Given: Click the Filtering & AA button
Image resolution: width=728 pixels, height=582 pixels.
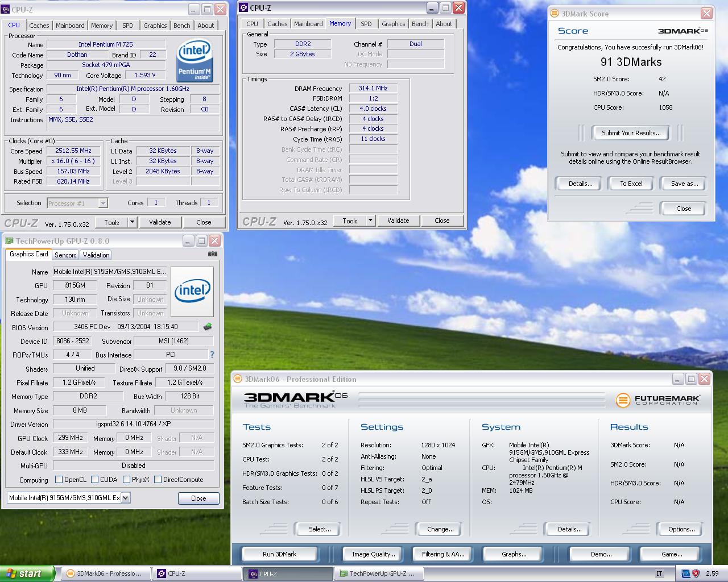Looking at the screenshot, I should click(x=444, y=554).
